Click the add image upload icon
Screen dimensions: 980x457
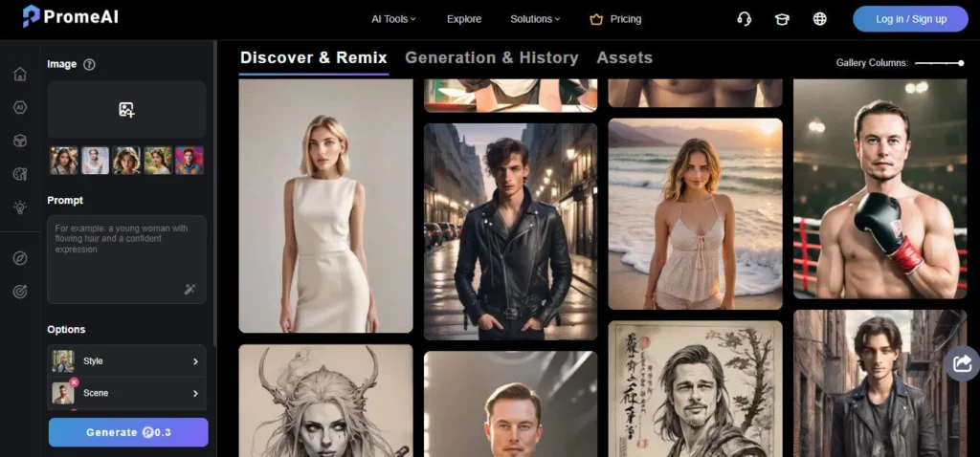[x=126, y=110]
